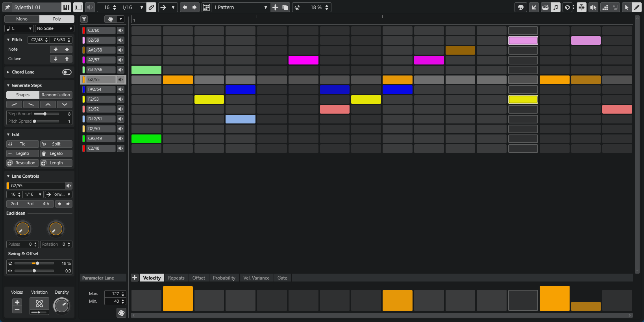Switch to the Repeats parameter tab

coord(176,278)
